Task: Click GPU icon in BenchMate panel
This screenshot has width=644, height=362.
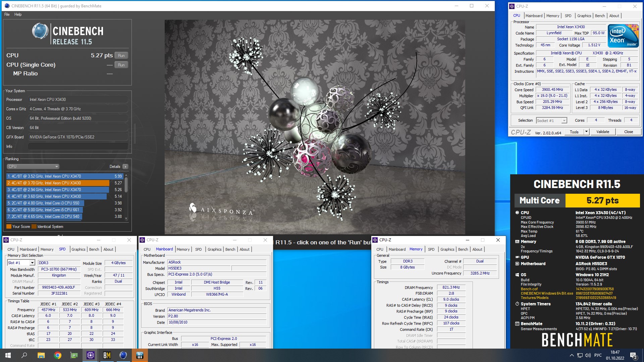Action: click(x=517, y=257)
